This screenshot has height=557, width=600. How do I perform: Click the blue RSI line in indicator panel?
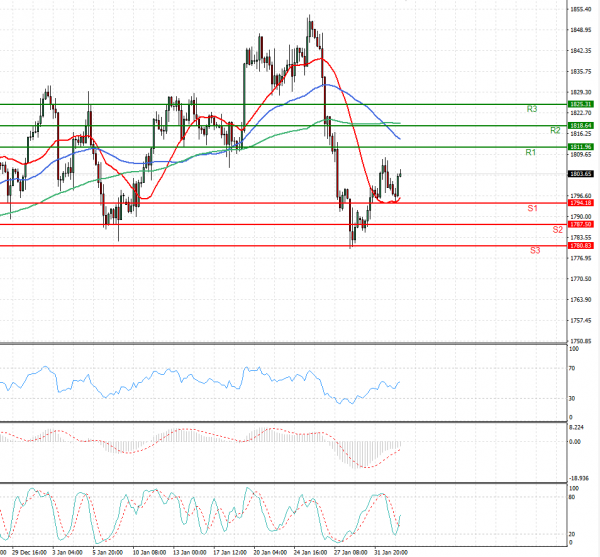[x=200, y=381]
